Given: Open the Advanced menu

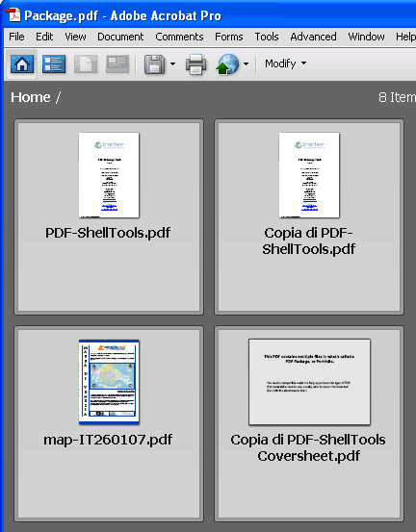Looking at the screenshot, I should click(x=313, y=37).
